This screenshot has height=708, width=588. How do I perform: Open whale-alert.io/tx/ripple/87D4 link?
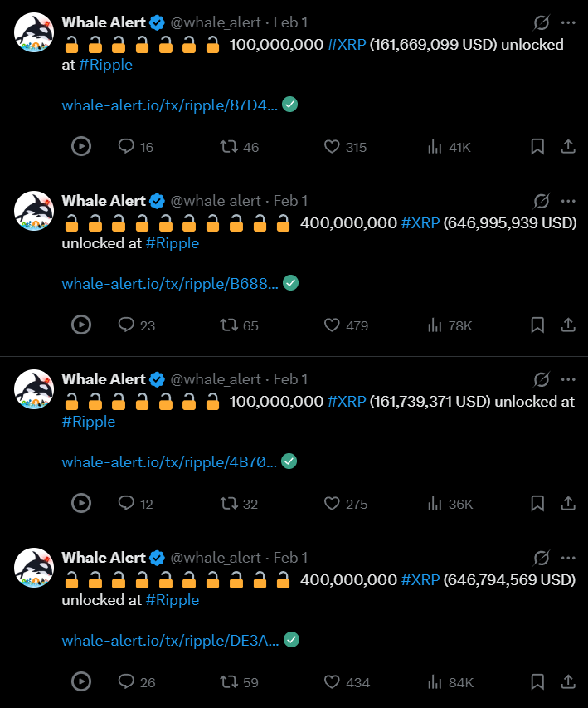[170, 105]
